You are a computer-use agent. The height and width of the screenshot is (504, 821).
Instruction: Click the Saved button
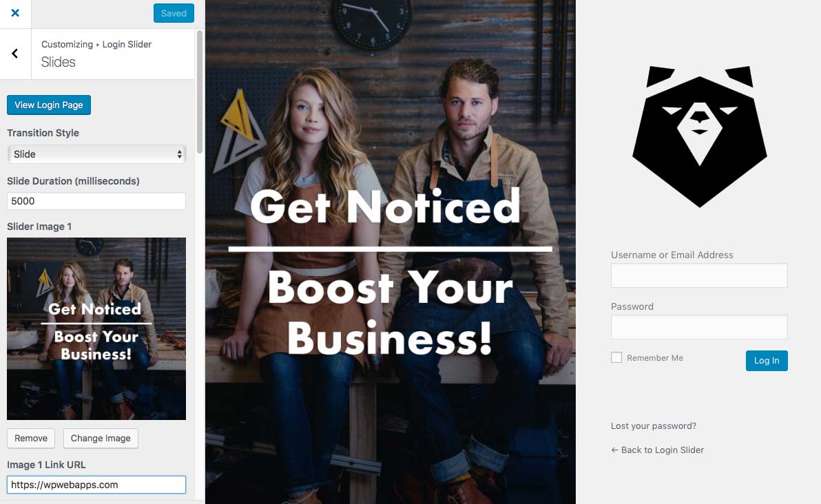click(x=174, y=13)
